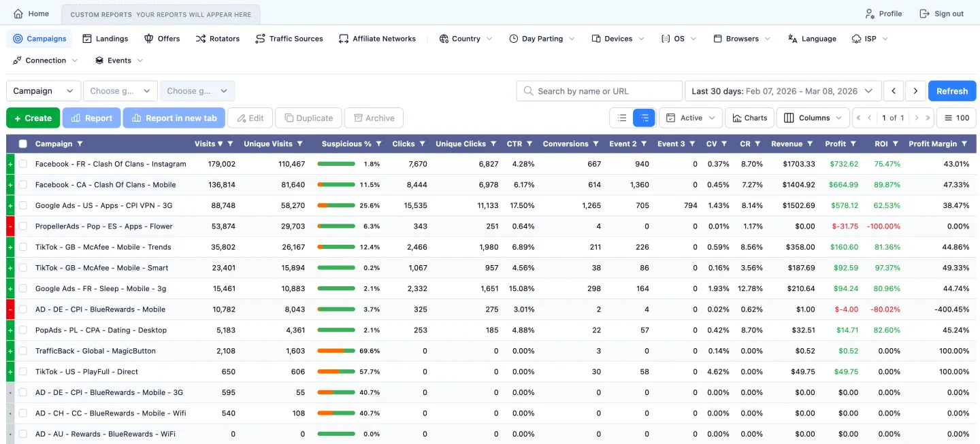The width and height of the screenshot is (980, 444).
Task: Click the green Create button
Action: pos(32,117)
